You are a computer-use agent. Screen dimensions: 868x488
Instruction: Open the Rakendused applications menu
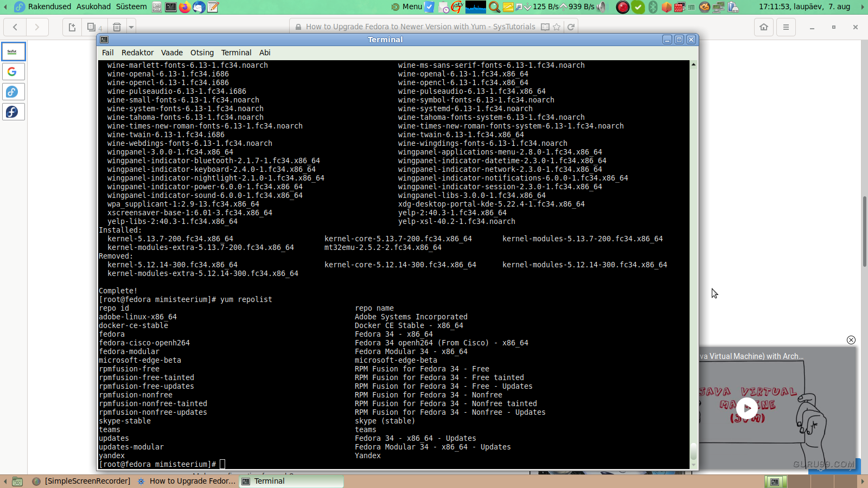coord(49,7)
